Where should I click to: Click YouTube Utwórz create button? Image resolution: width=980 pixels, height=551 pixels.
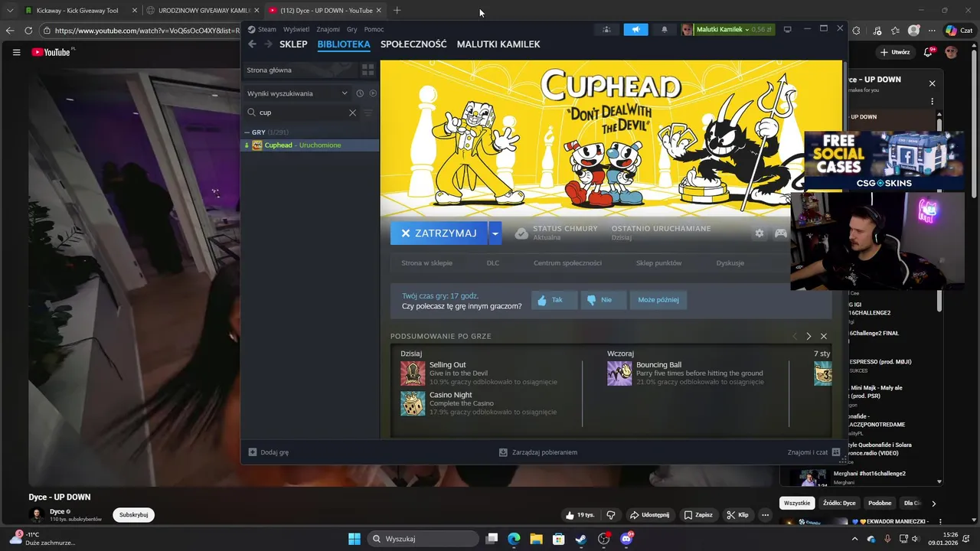895,52
